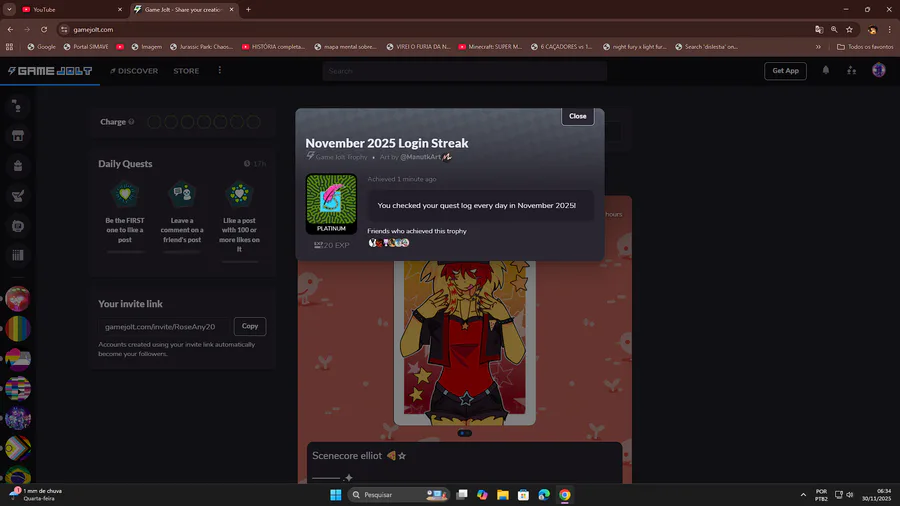Open the shop icon in the sidebar

tap(18, 136)
